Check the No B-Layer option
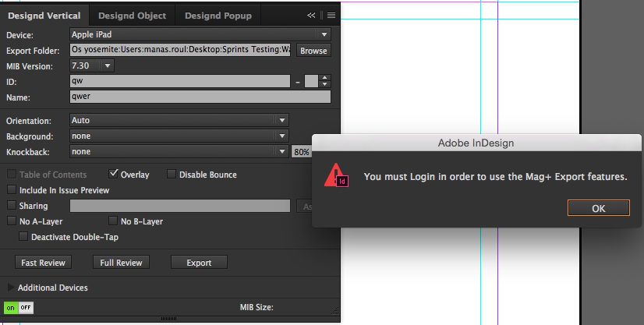This screenshot has width=644, height=325. coord(113,221)
